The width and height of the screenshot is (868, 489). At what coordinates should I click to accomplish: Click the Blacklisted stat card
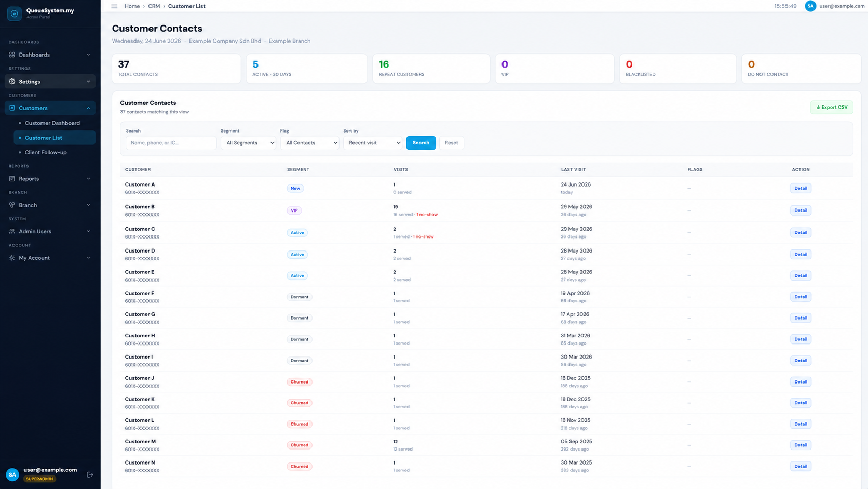678,69
